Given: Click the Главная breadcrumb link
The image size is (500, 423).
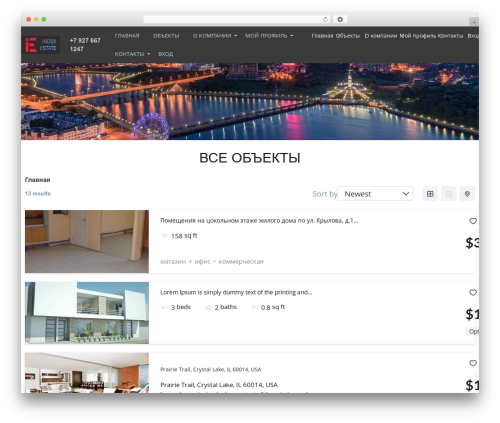Looking at the screenshot, I should [x=38, y=180].
